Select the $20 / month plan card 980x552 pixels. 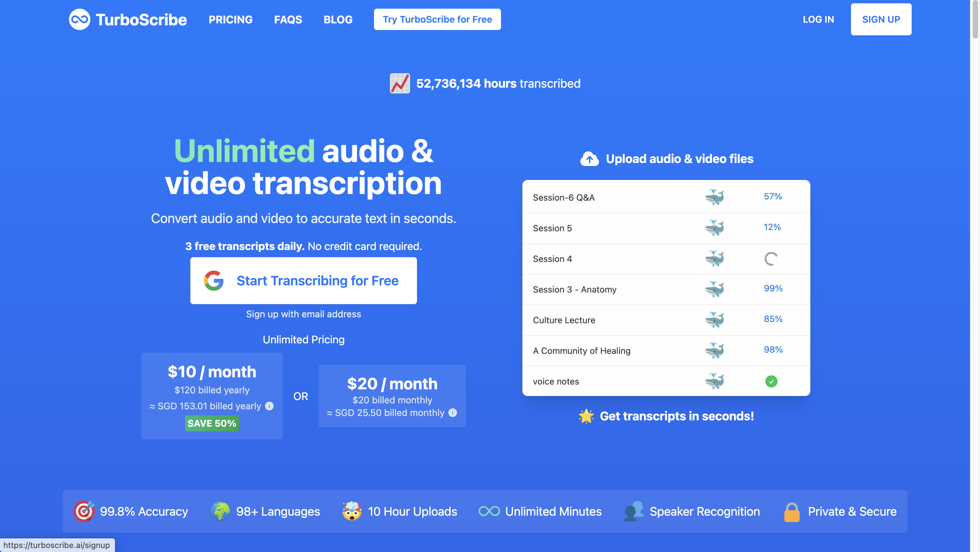tap(392, 396)
